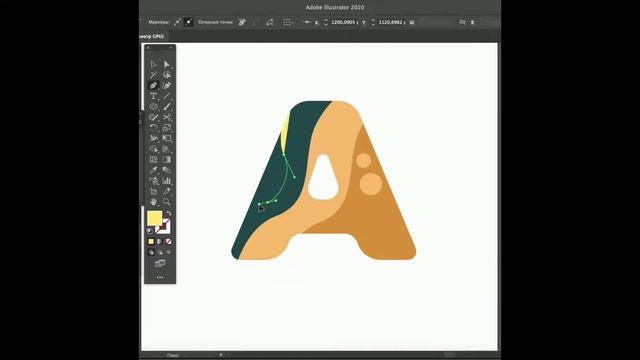Select the Selection tool (black arrow)
Viewport: 640px width, 360px height.
point(153,64)
